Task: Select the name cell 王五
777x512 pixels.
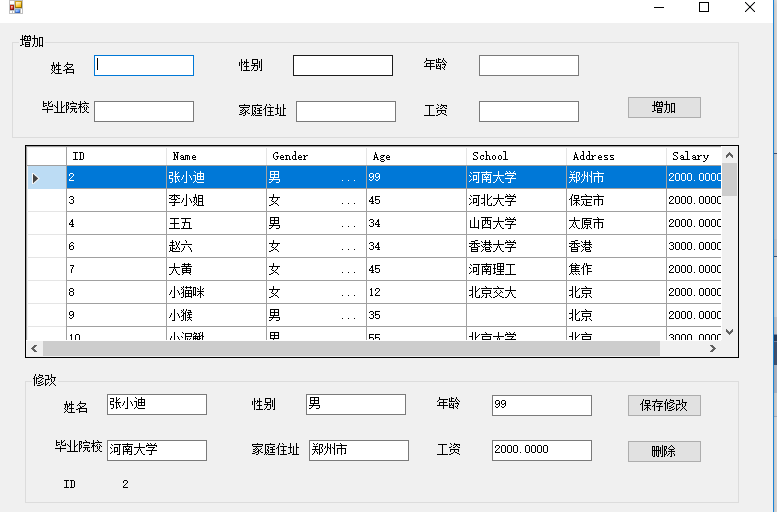Action: point(217,224)
